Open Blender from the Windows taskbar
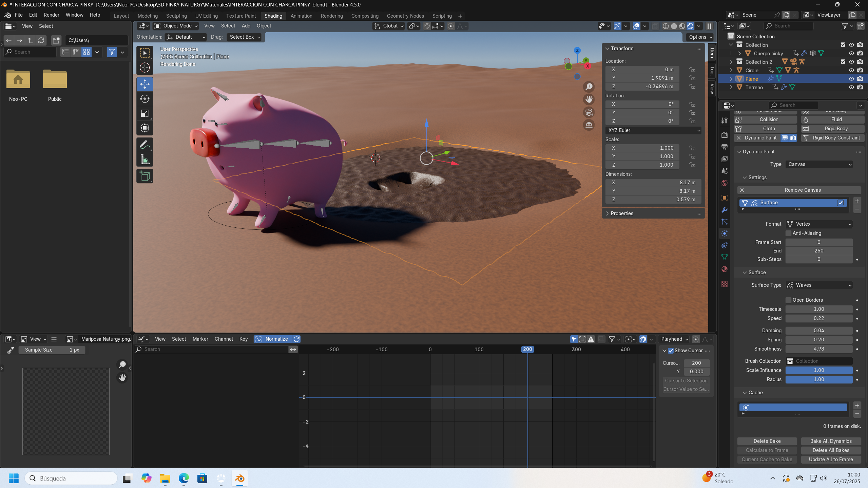Viewport: 868px width, 488px height. (240, 478)
